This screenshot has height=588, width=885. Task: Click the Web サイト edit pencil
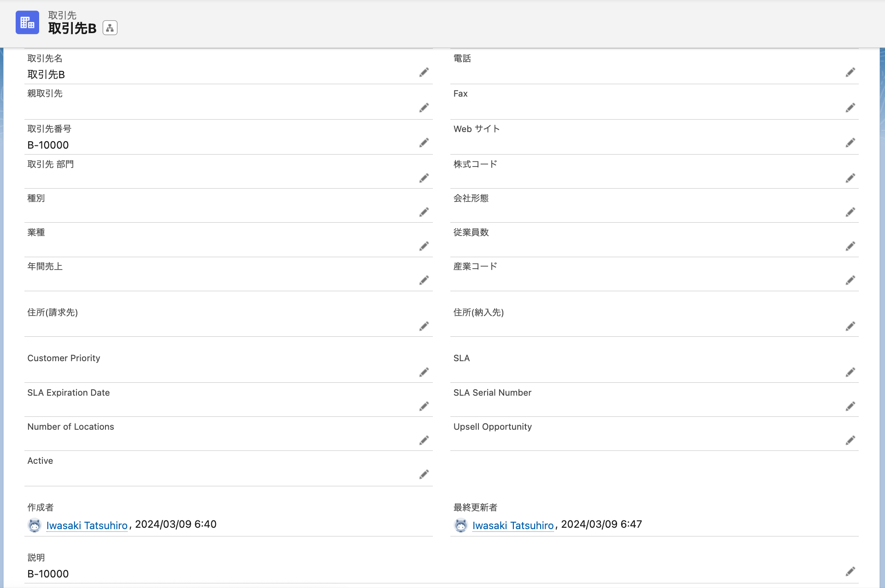click(850, 143)
